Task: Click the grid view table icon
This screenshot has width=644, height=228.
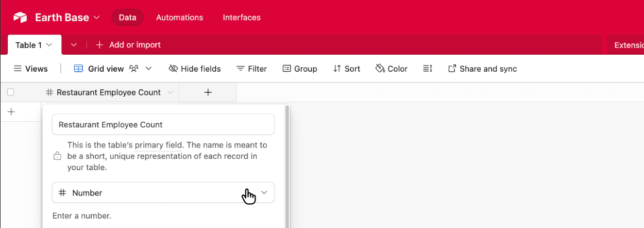Action: [x=78, y=69]
